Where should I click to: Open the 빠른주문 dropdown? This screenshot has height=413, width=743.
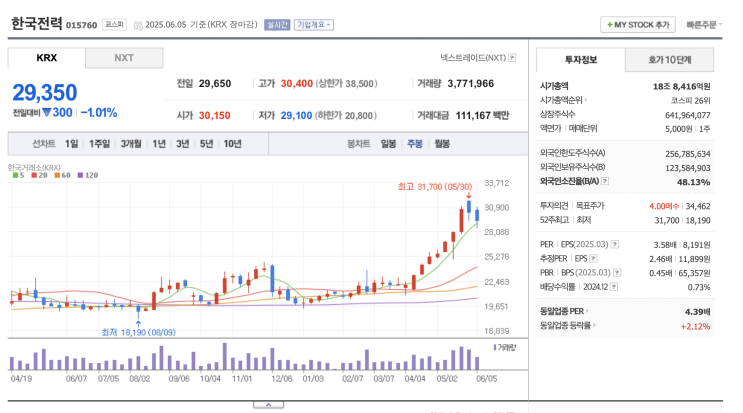coord(704,25)
